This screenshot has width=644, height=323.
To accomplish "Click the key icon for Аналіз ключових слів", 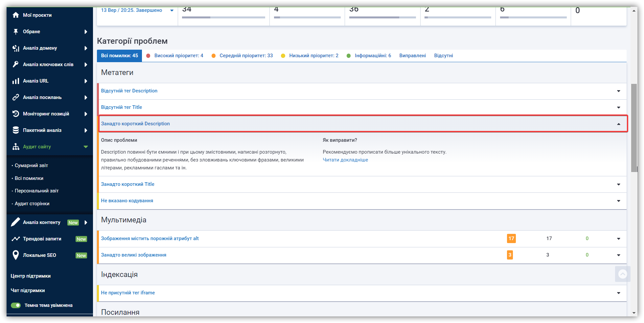I will tap(15, 64).
